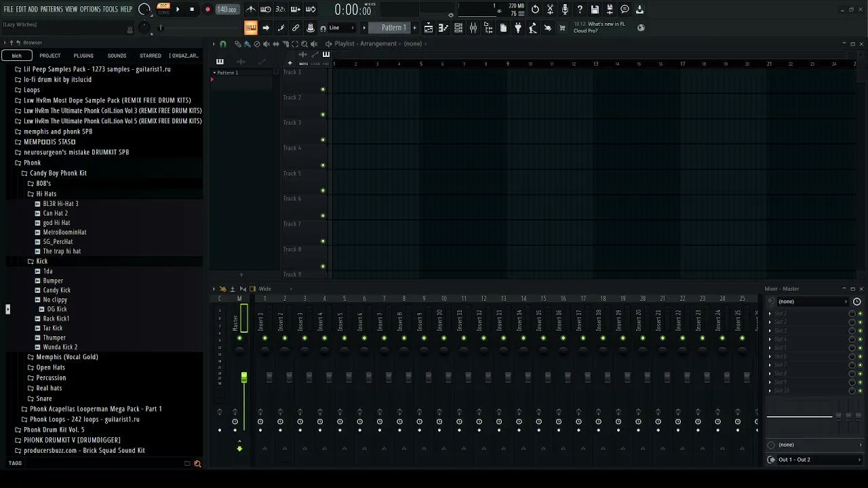Start playback with the play button

click(178, 9)
